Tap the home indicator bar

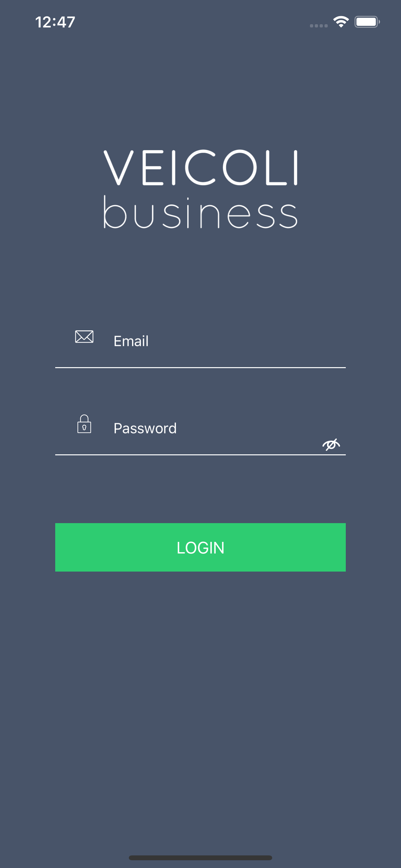200,858
